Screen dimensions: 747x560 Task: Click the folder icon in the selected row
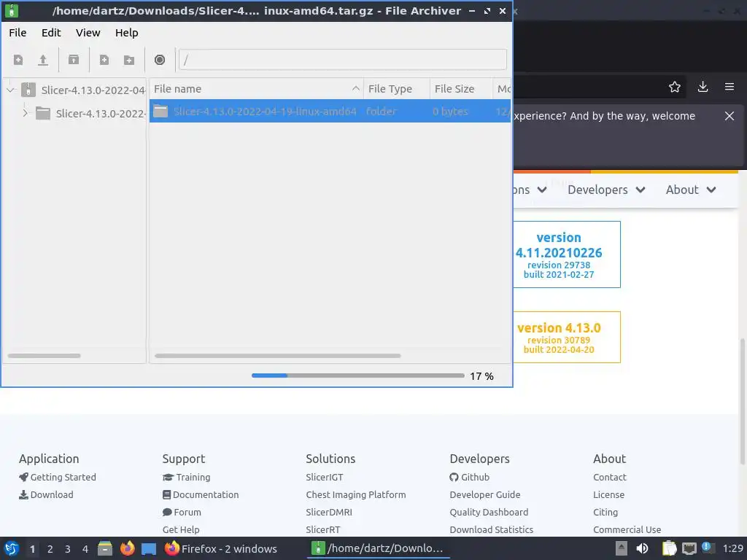click(160, 112)
